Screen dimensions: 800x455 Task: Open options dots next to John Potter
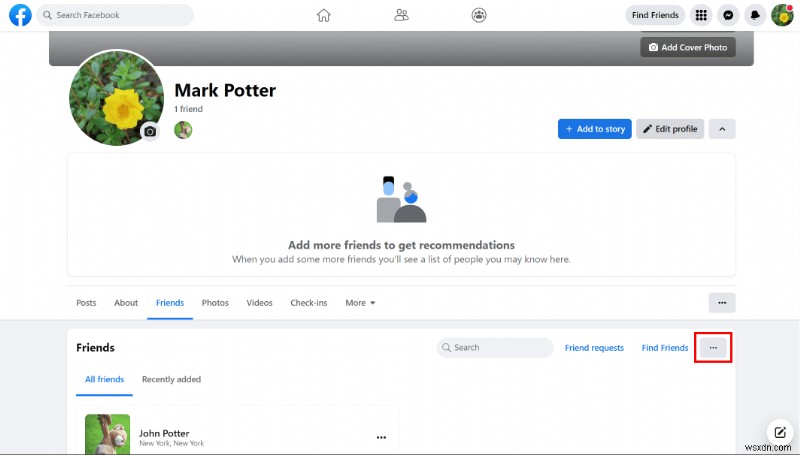click(381, 438)
